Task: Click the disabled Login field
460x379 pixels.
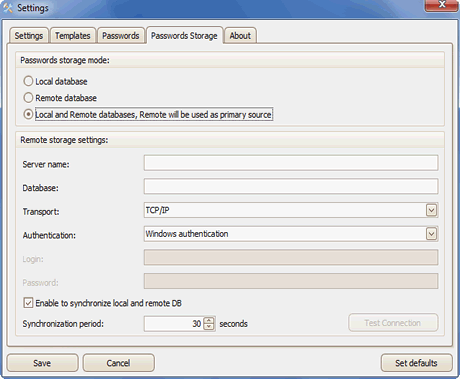Action: pyautogui.click(x=291, y=258)
